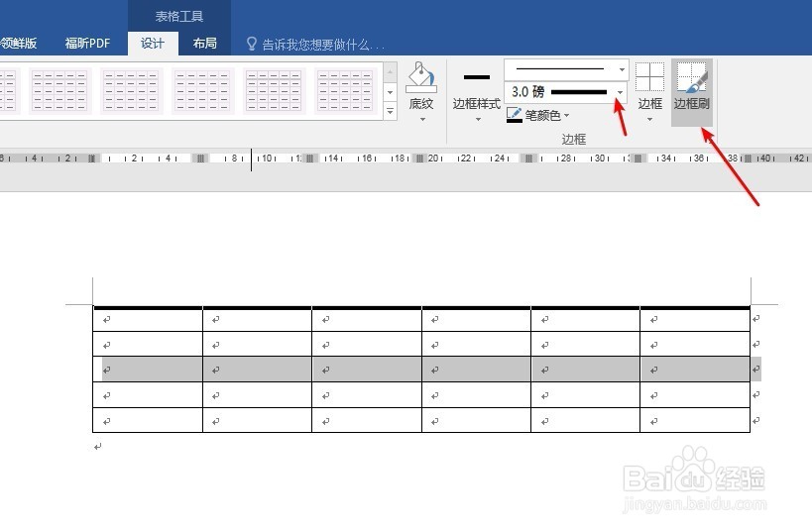812x532 pixels.
Task: Click the ruler mark labeled 20
Action: point(433,158)
